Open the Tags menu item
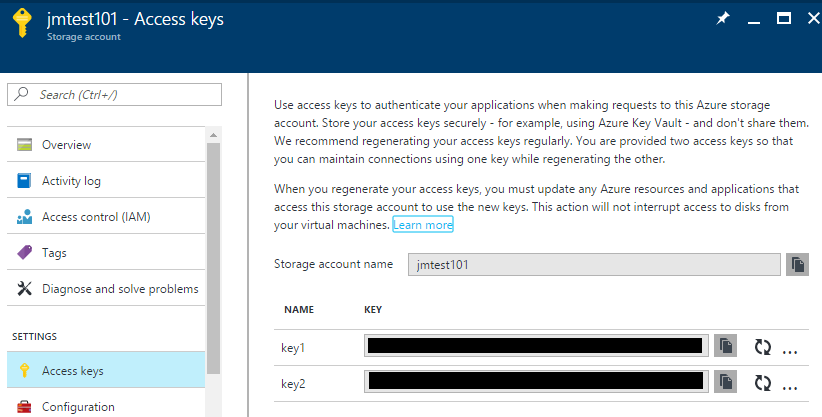822x417 pixels. (106, 252)
